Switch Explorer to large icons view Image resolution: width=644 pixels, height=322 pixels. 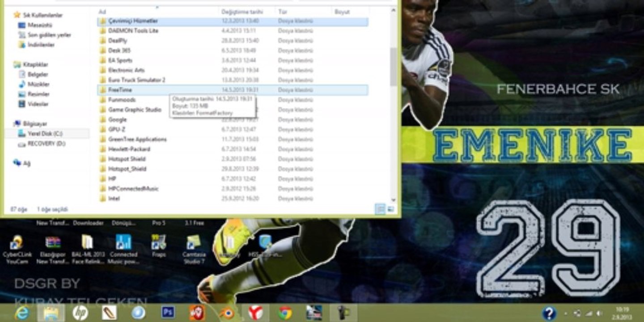(390, 209)
